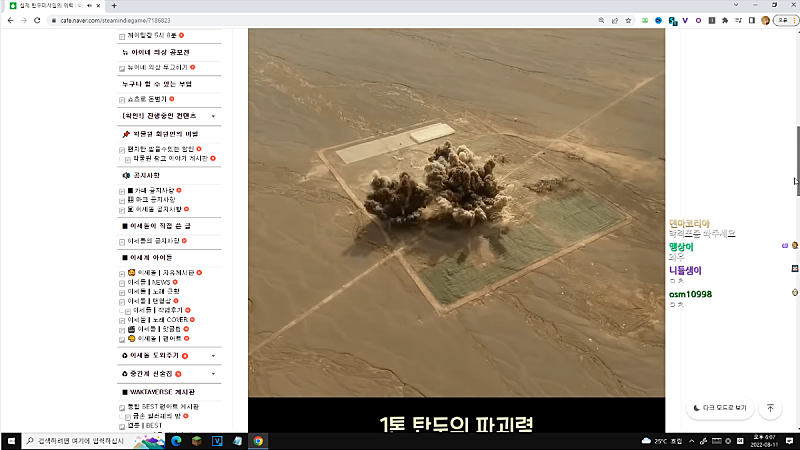Open Microsoft Edge from the taskbar
Viewport: 800px width, 450px height.
177,441
